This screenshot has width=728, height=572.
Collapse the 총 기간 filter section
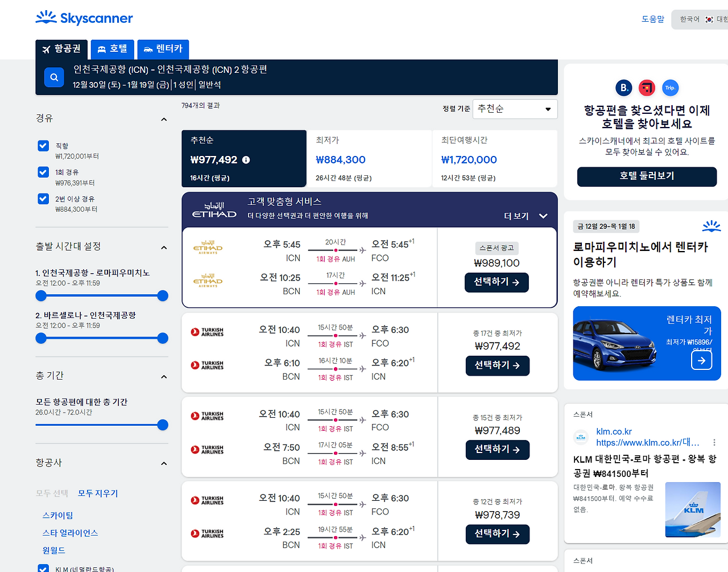click(164, 376)
